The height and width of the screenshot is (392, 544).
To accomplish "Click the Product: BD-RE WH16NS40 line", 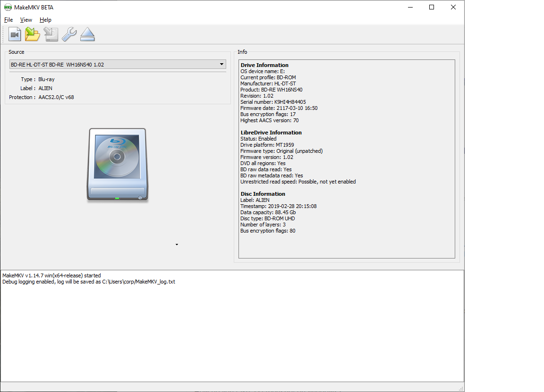I will 272,90.
